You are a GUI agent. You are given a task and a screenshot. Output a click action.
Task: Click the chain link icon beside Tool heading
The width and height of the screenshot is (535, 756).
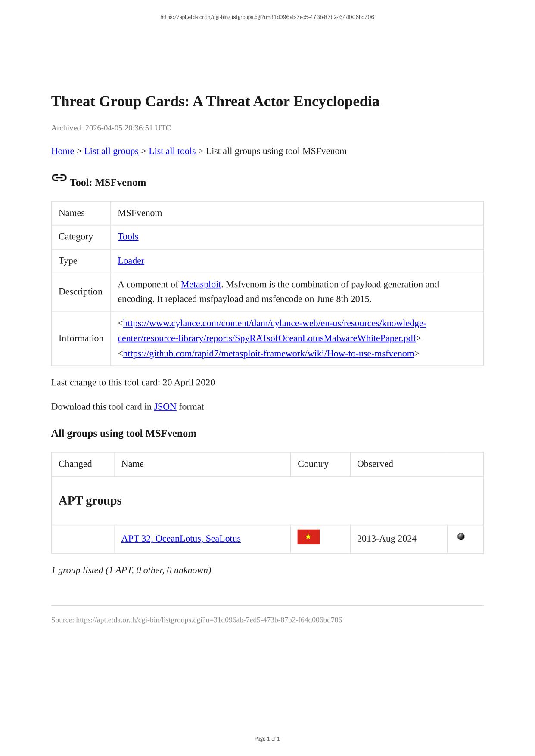click(x=59, y=177)
